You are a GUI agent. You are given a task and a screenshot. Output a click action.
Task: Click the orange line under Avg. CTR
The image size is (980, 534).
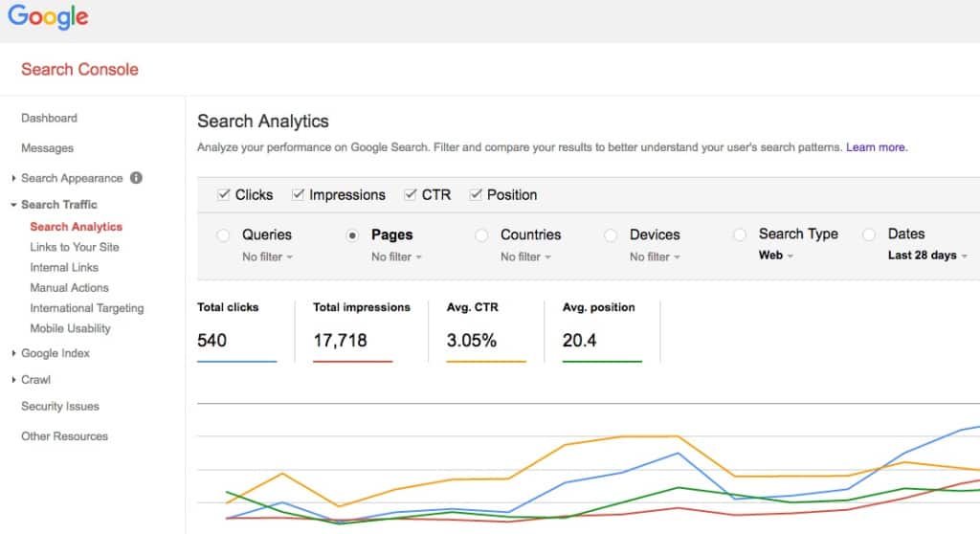coord(486,362)
